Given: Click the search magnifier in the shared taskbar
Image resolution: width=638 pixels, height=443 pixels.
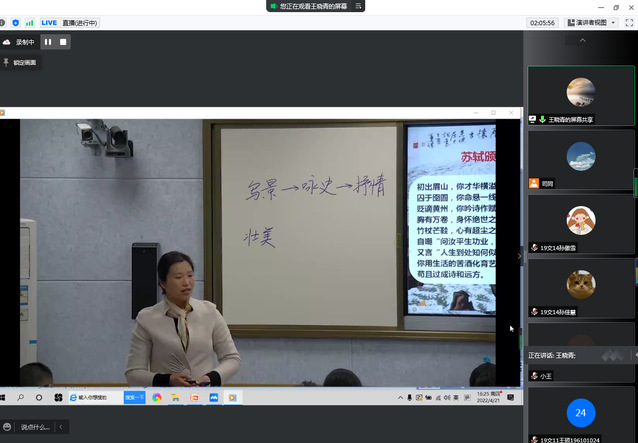Looking at the screenshot, I should point(20,398).
